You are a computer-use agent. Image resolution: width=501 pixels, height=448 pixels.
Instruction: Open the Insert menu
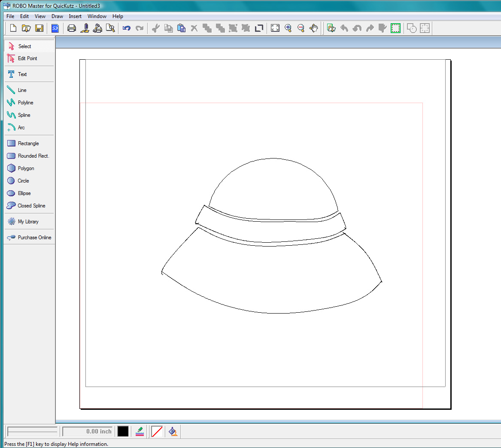pyautogui.click(x=75, y=16)
